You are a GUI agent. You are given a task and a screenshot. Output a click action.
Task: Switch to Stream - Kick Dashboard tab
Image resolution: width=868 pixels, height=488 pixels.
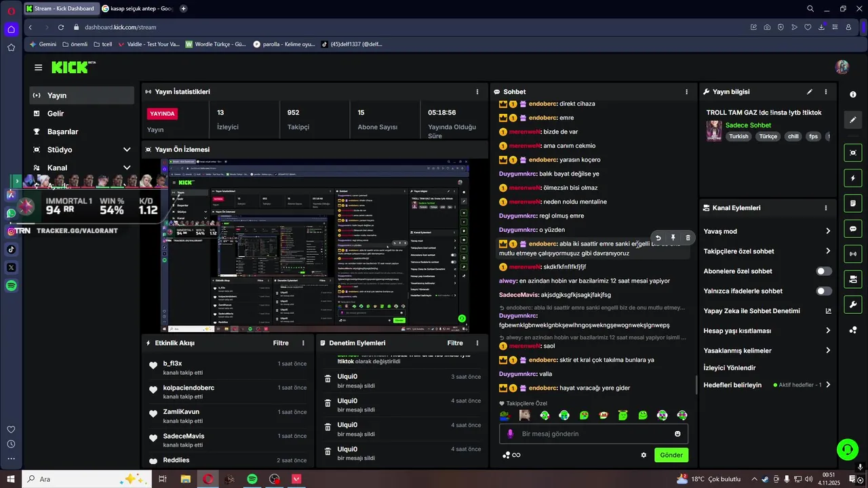coord(60,9)
